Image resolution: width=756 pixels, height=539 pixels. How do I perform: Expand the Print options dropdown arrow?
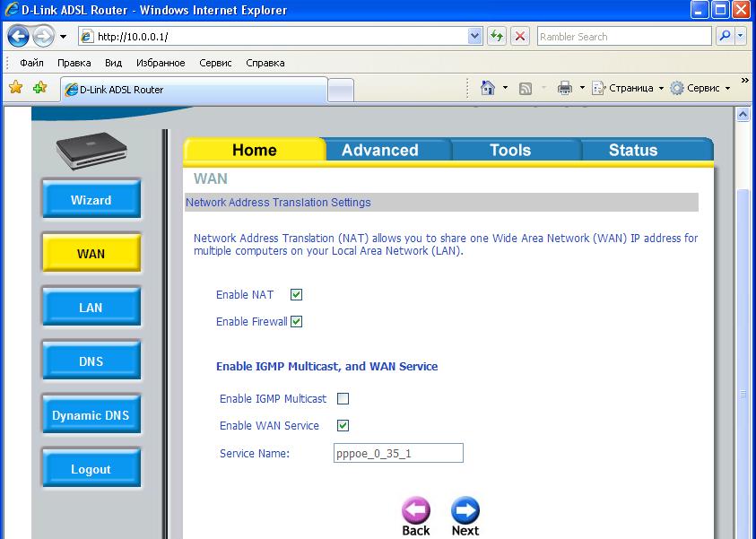coord(582,88)
